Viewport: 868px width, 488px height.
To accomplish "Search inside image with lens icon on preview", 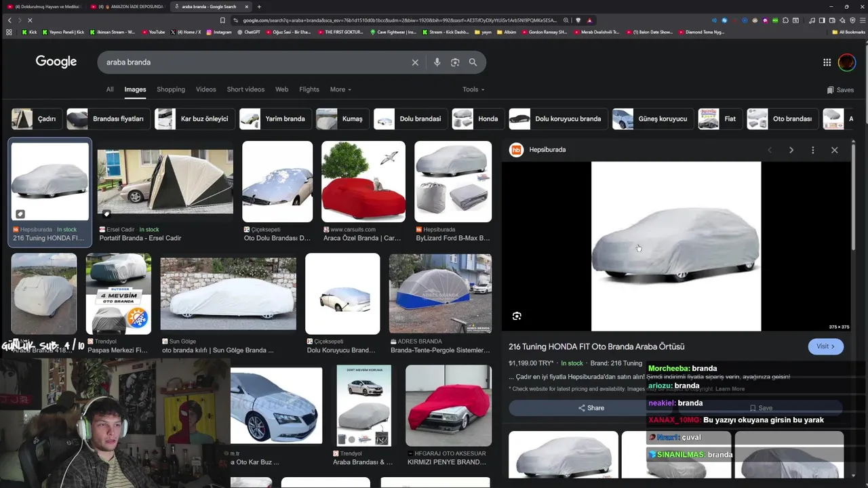I will coord(517,316).
